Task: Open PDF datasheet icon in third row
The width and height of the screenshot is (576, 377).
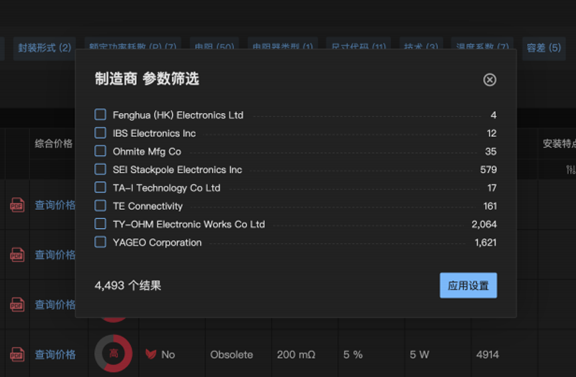Action: point(17,305)
